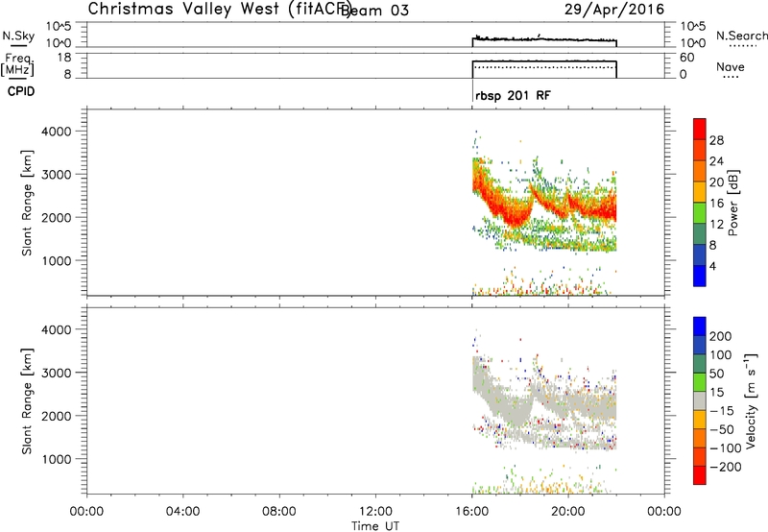Click the '12:00' time axis tick label
The height and width of the screenshot is (532, 768).
[x=375, y=512]
